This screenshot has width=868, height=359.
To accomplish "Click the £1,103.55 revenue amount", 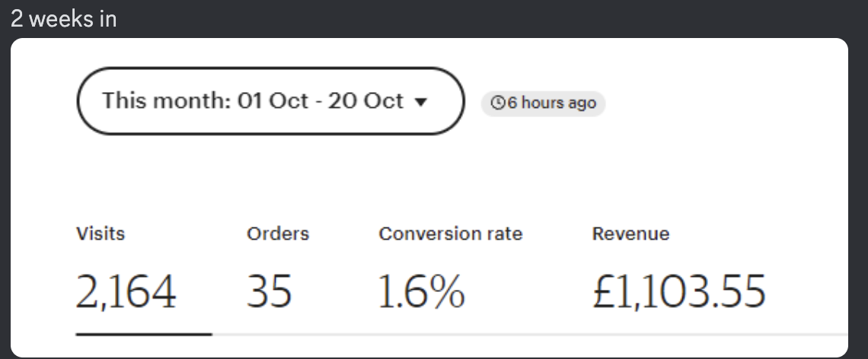I will point(678,293).
